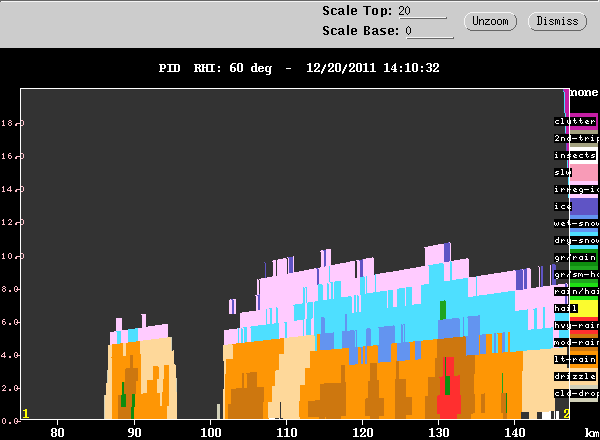
Task: Click the green graupel patch near 130 km
Action: (x=443, y=310)
